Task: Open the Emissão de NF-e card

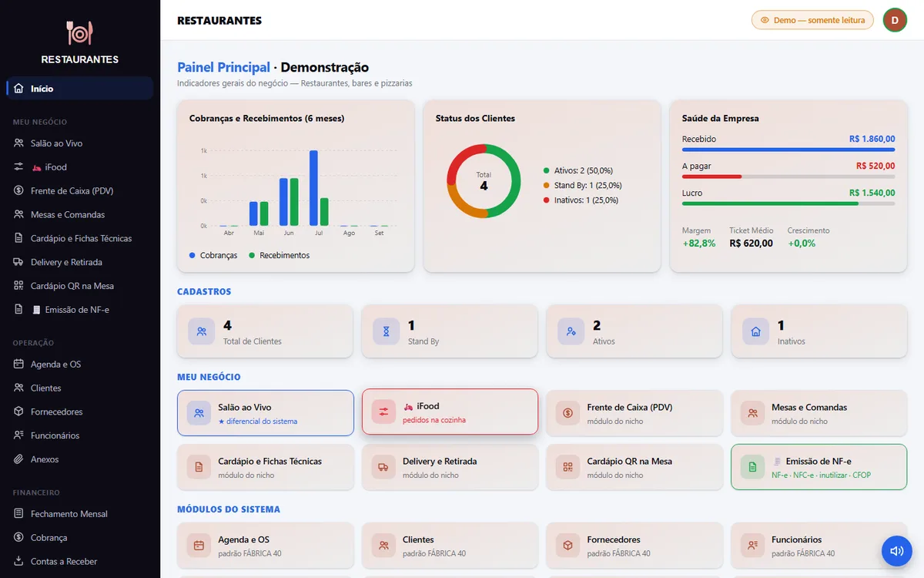Action: pos(819,467)
